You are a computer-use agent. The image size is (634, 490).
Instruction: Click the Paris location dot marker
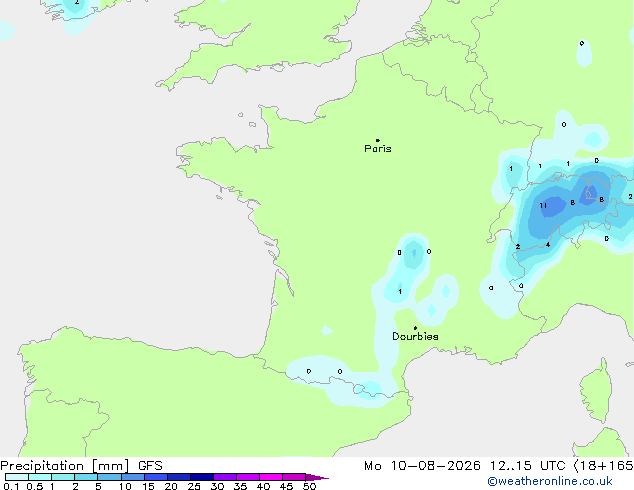[x=378, y=140]
